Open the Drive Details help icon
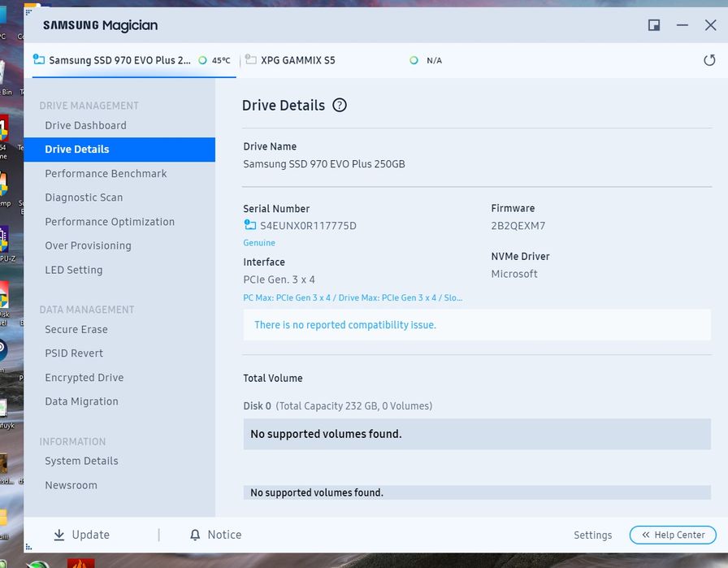This screenshot has width=728, height=568. click(x=340, y=106)
